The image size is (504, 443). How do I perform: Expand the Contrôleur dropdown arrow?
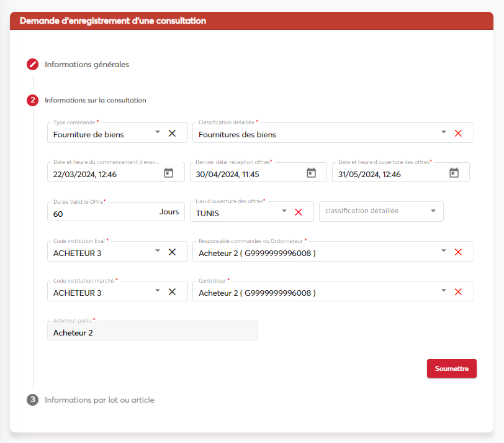(x=443, y=291)
